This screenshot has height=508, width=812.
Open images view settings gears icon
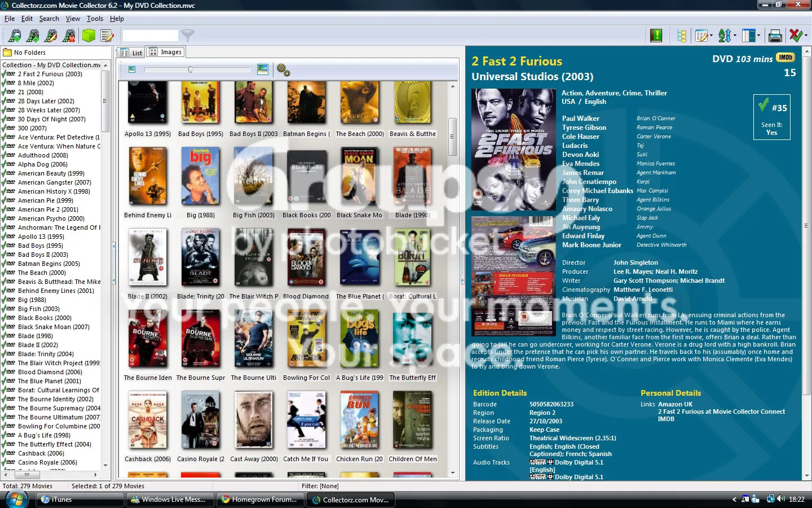(283, 70)
